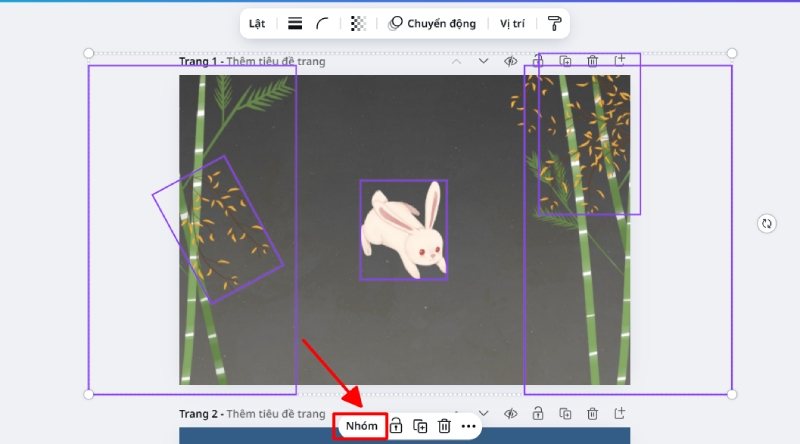800x444 pixels.
Task: Add a new page after Trang 1
Action: (x=619, y=61)
